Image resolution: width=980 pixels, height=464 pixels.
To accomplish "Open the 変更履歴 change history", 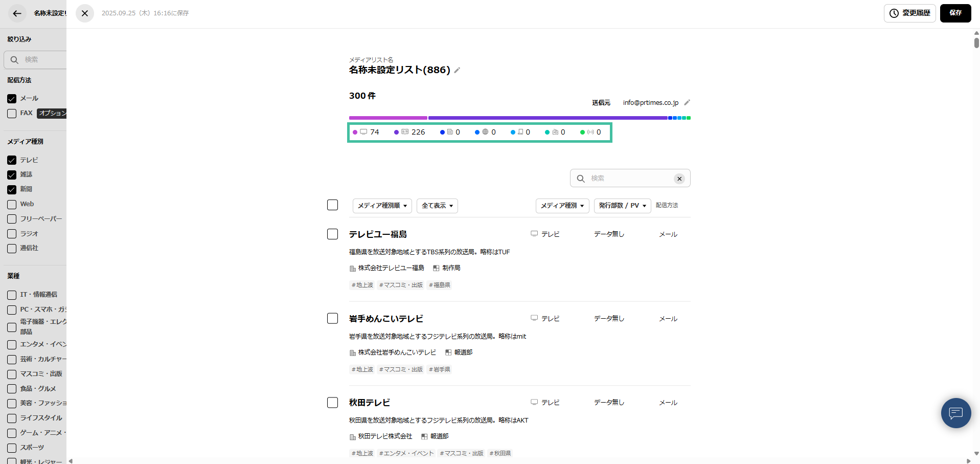I will [x=909, y=13].
